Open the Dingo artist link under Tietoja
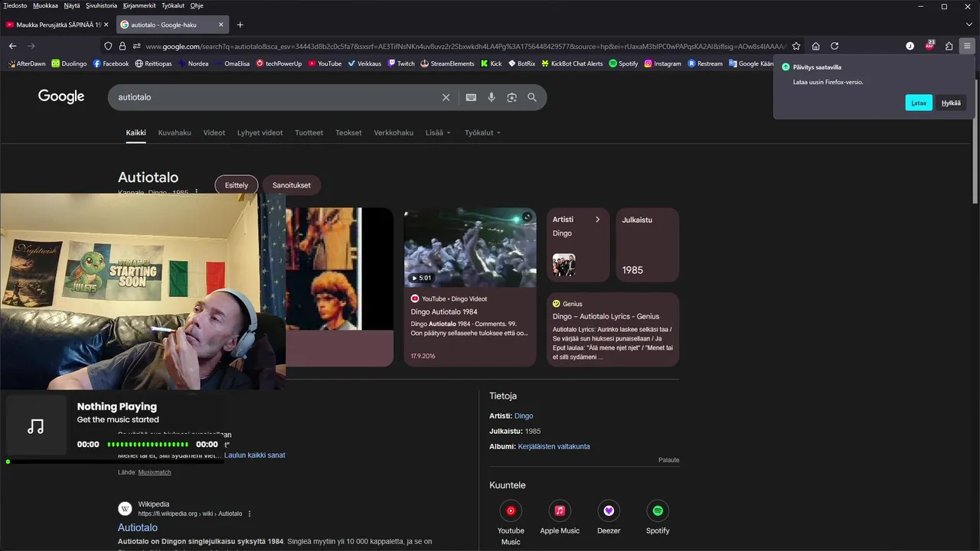This screenshot has height=551, width=980. point(524,416)
